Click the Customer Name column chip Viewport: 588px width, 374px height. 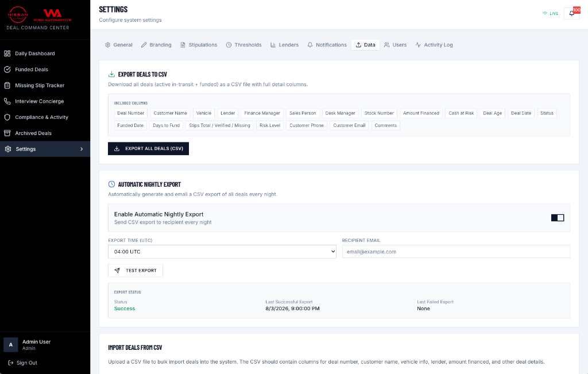pyautogui.click(x=170, y=113)
